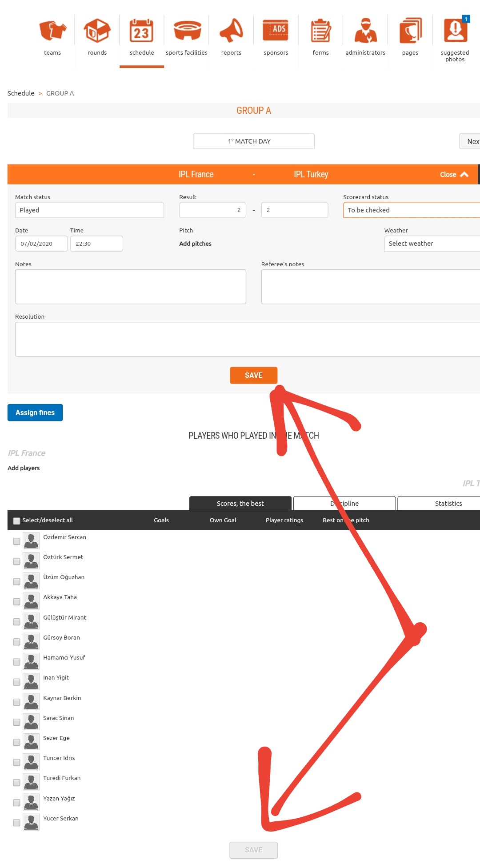Image resolution: width=480 pixels, height=868 pixels.
Task: Check the box for Özdemir Sercan
Action: click(16, 541)
